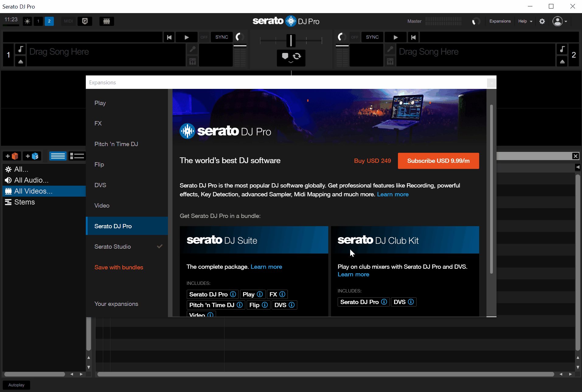Click info icon beside Pitch 'n Time DJ
The width and height of the screenshot is (582, 392).
tap(240, 305)
